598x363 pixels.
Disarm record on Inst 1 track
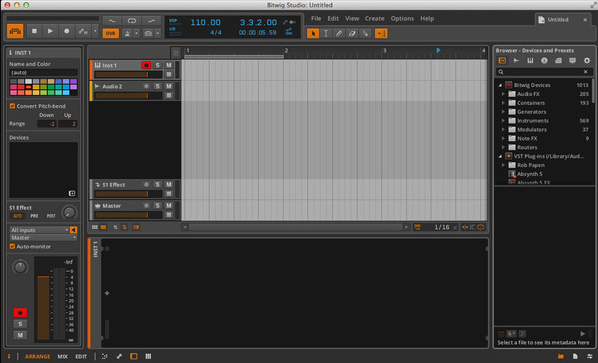[146, 65]
